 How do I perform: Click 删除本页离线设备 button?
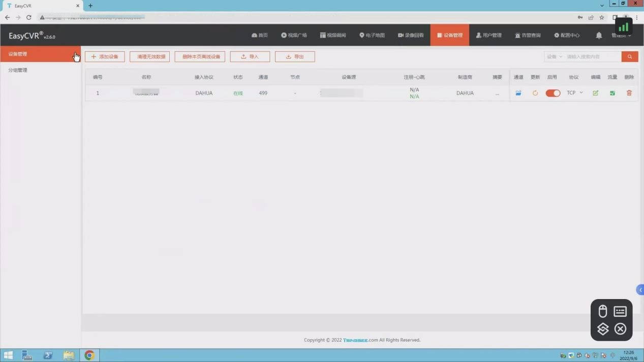(200, 56)
